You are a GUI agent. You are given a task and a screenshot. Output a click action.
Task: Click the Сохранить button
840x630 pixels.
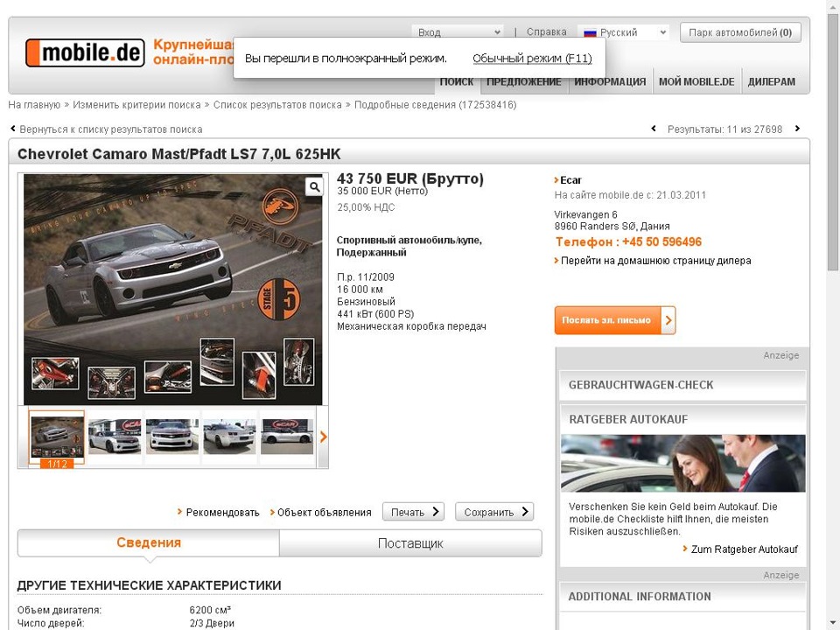coord(495,512)
